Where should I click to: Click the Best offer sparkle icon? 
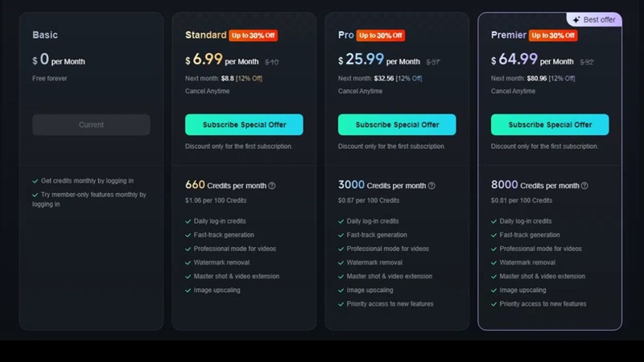pos(576,19)
